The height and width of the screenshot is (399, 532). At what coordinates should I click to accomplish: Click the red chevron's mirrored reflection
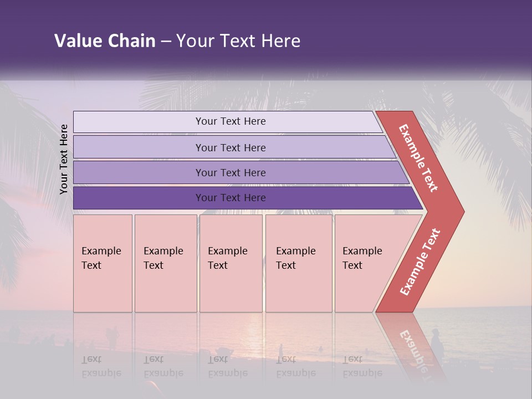coord(411,345)
